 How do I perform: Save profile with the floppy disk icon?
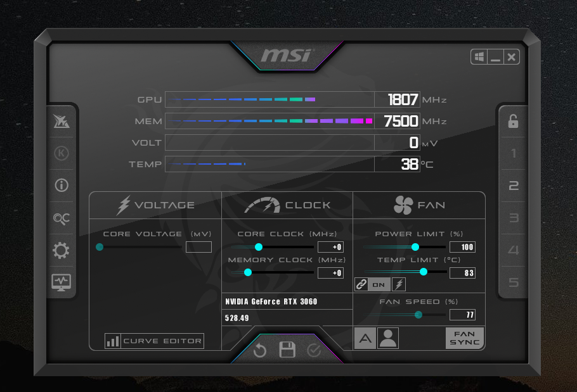pos(287,350)
